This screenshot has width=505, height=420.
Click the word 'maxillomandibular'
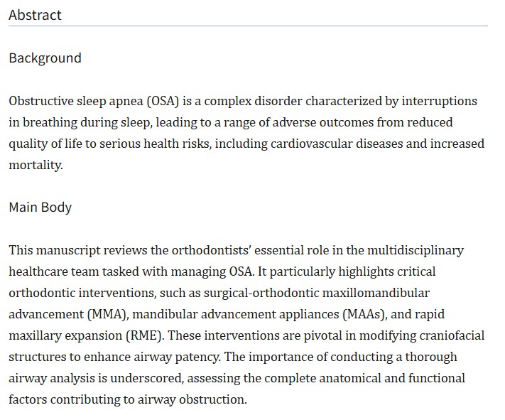pos(376,293)
